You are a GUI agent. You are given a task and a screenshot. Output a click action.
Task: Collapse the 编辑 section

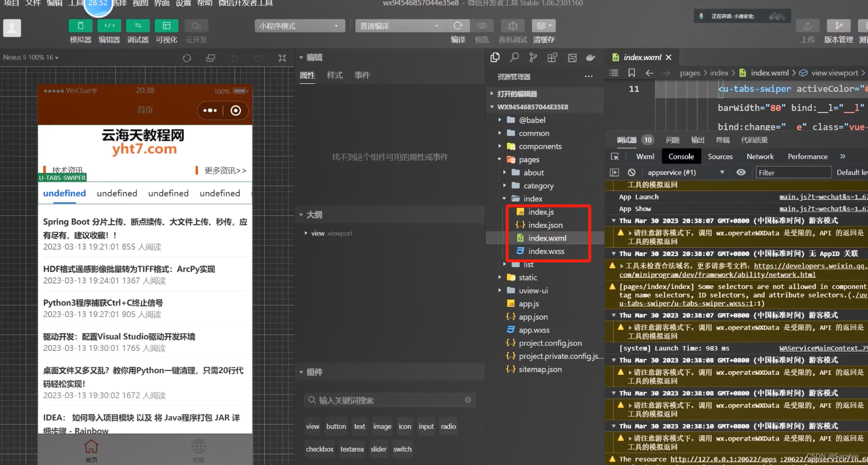[x=301, y=57]
